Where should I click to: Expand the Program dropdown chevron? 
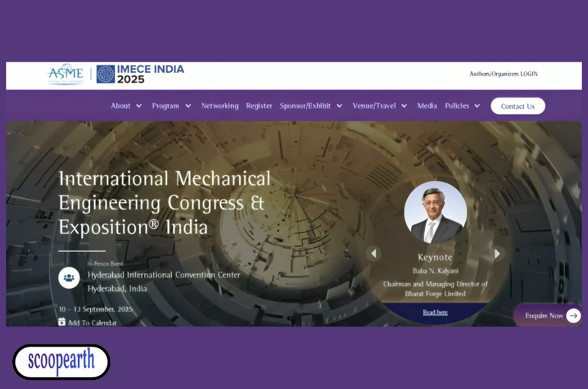(188, 106)
